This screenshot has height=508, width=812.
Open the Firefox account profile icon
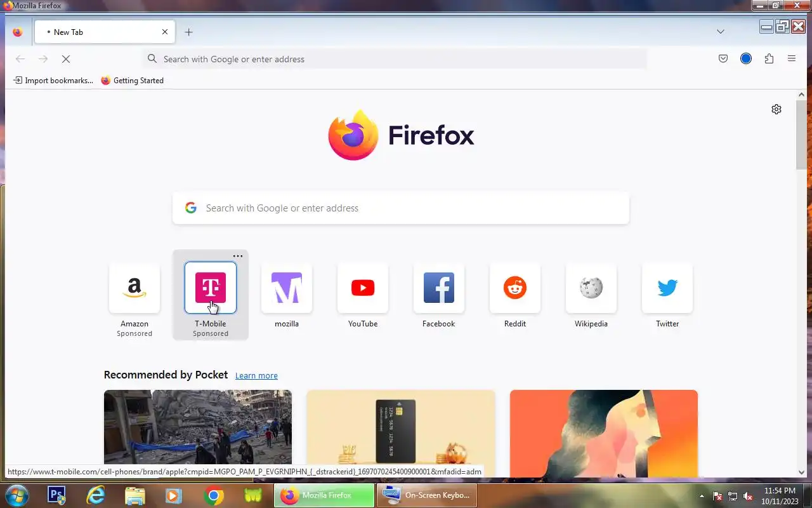[x=746, y=59]
